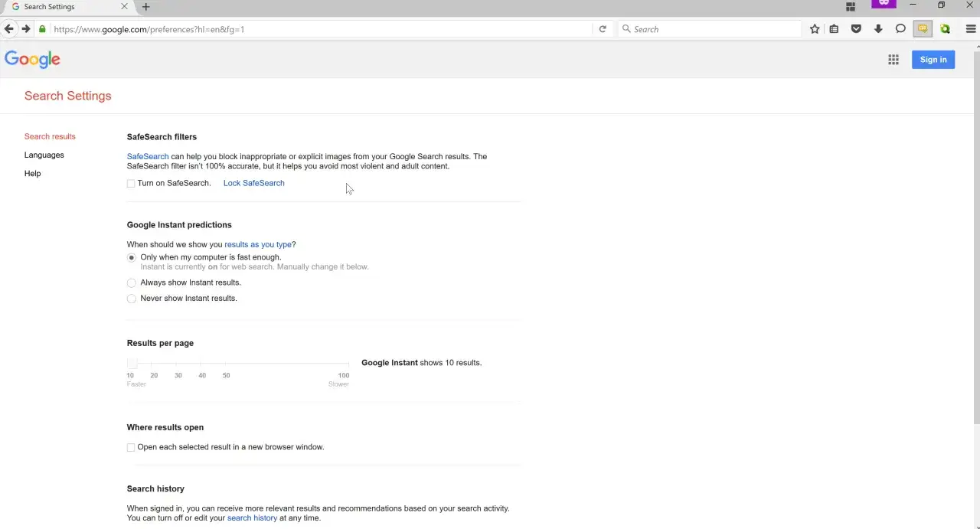Screen dimensions: 980x529
Task: Click the yellow CSS extension icon
Action: coord(923,29)
